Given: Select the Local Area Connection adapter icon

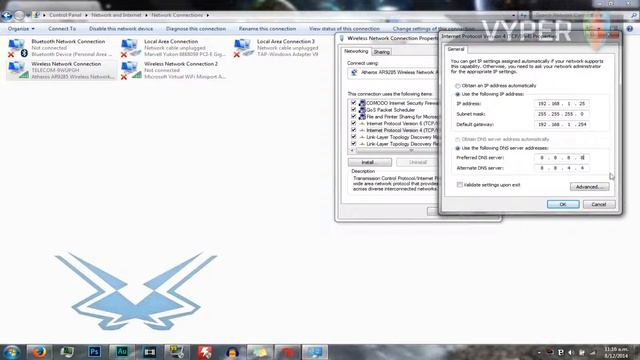Looking at the screenshot, I should [131, 48].
